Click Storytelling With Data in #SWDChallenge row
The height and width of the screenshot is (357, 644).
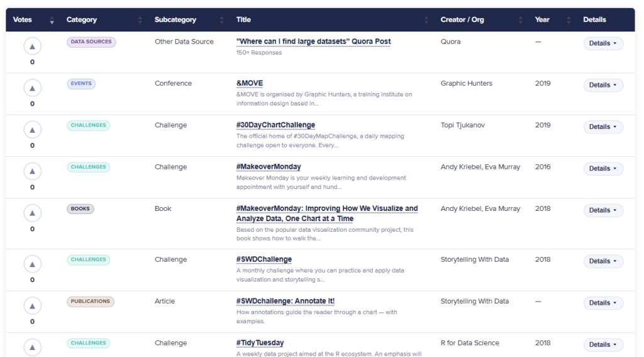pos(474,259)
